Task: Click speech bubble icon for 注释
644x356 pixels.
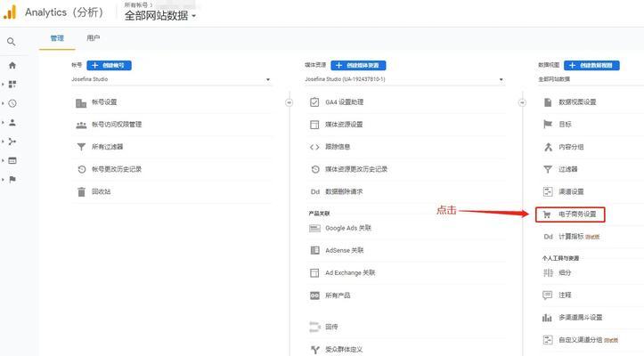Action: [548, 295]
